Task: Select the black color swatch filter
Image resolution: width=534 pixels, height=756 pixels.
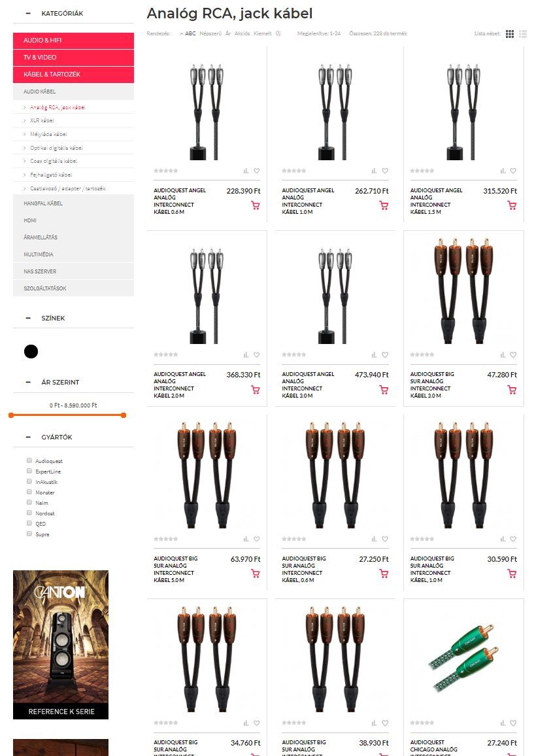Action: [x=31, y=351]
